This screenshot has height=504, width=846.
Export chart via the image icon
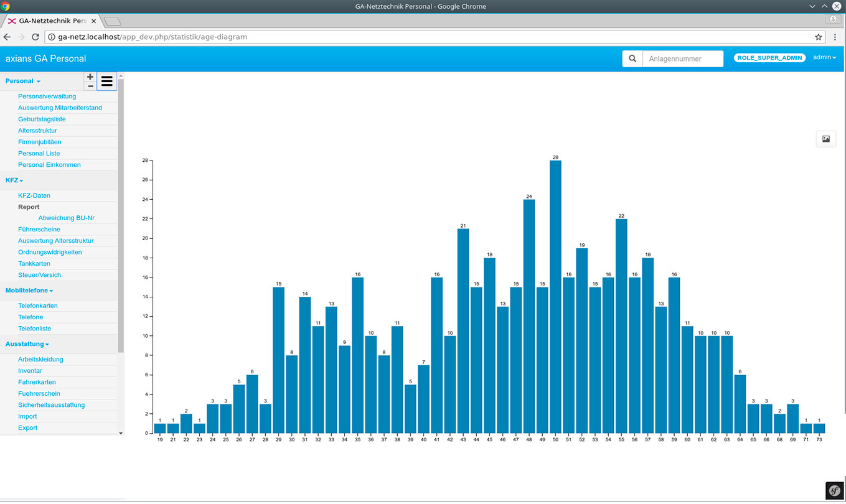[825, 139]
